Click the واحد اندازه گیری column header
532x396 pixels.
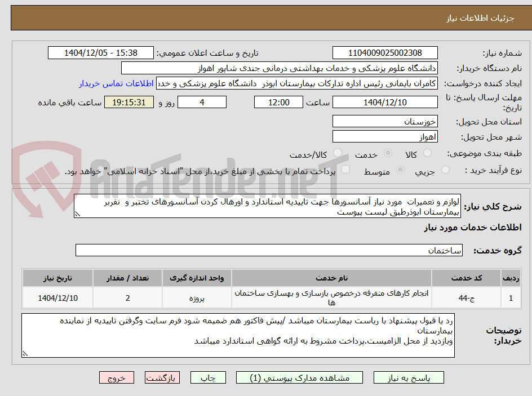(197, 278)
